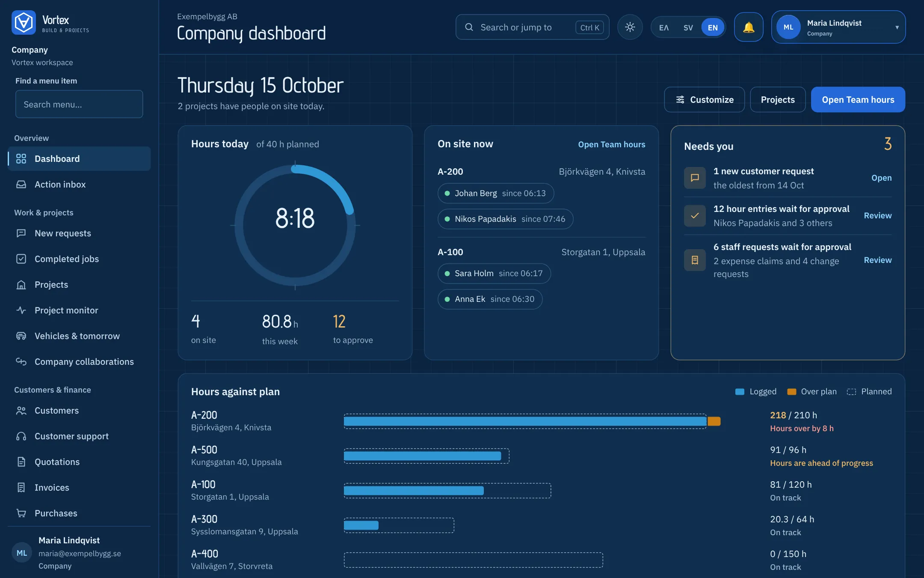The width and height of the screenshot is (924, 578).
Task: Click Vehicles & tomorrow car icon
Action: coord(21,336)
